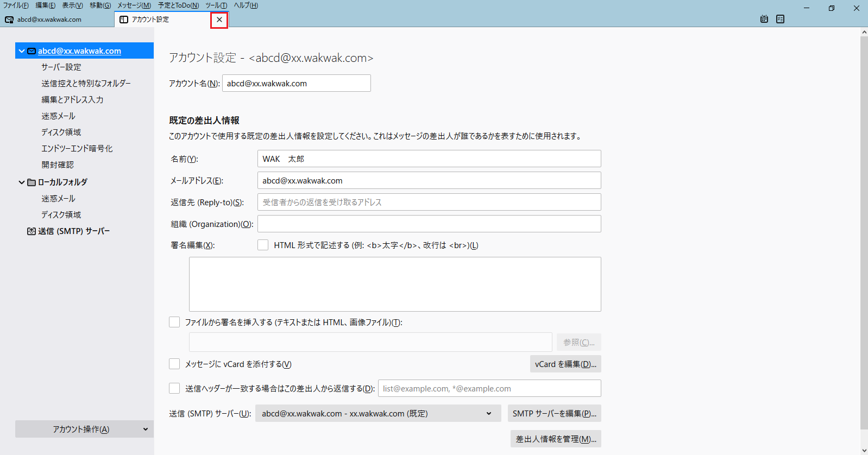Collapse the ローカルフォルダ tree node

(22, 182)
